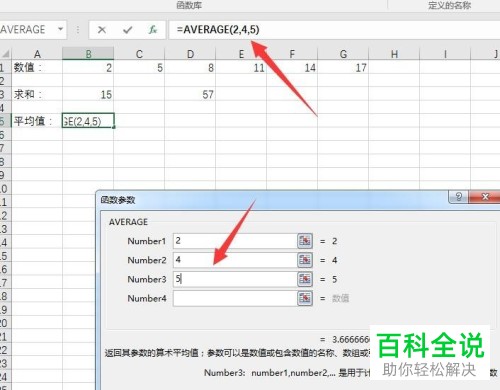Select cell D1 containing 8

[190, 67]
